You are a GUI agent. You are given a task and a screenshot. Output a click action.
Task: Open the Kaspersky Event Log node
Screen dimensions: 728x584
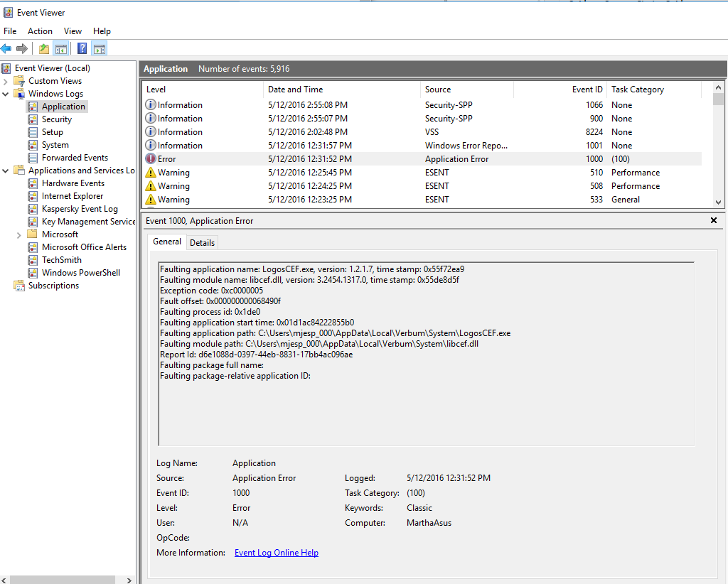tap(80, 209)
